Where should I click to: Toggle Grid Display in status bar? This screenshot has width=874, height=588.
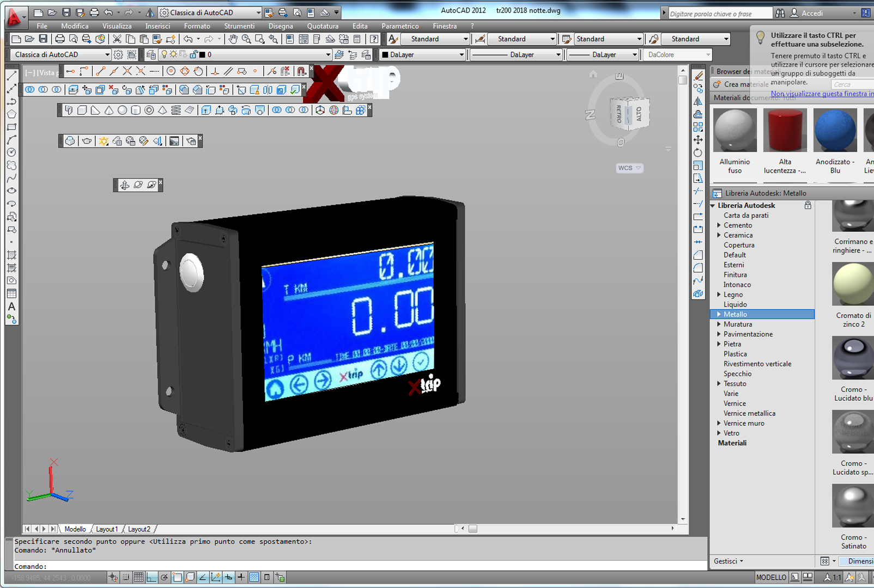[x=138, y=577]
